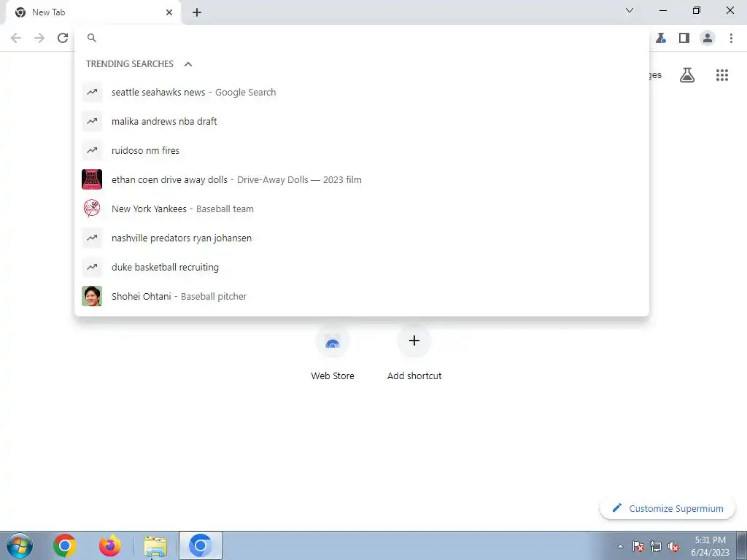This screenshot has height=560, width=747.
Task: Open the Windows Start menu
Action: click(20, 545)
